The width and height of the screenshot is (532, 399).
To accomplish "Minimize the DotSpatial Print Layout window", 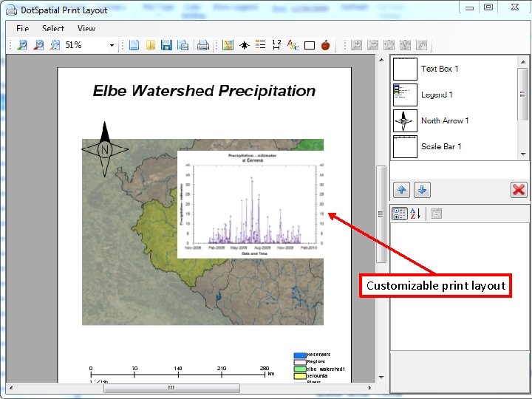I will [x=469, y=7].
